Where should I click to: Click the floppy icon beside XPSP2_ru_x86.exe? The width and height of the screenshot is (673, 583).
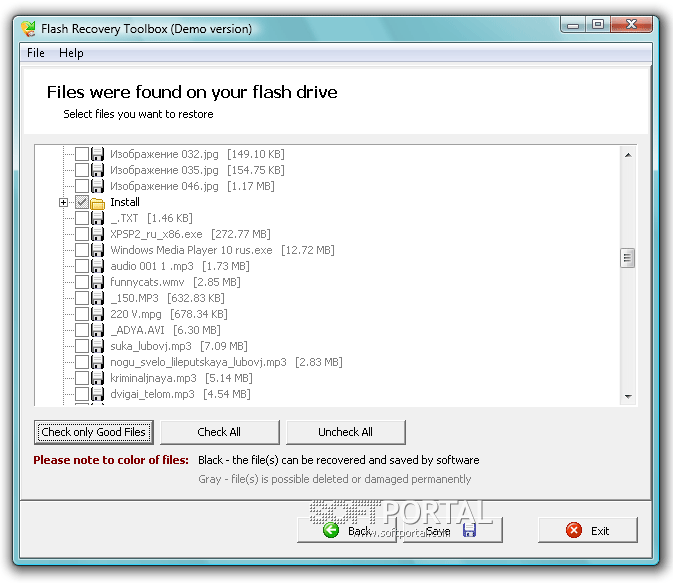[x=97, y=234]
